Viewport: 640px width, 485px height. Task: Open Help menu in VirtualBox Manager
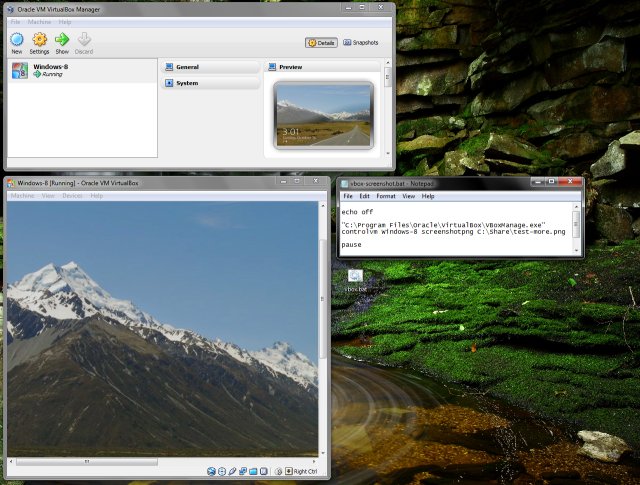[x=64, y=22]
